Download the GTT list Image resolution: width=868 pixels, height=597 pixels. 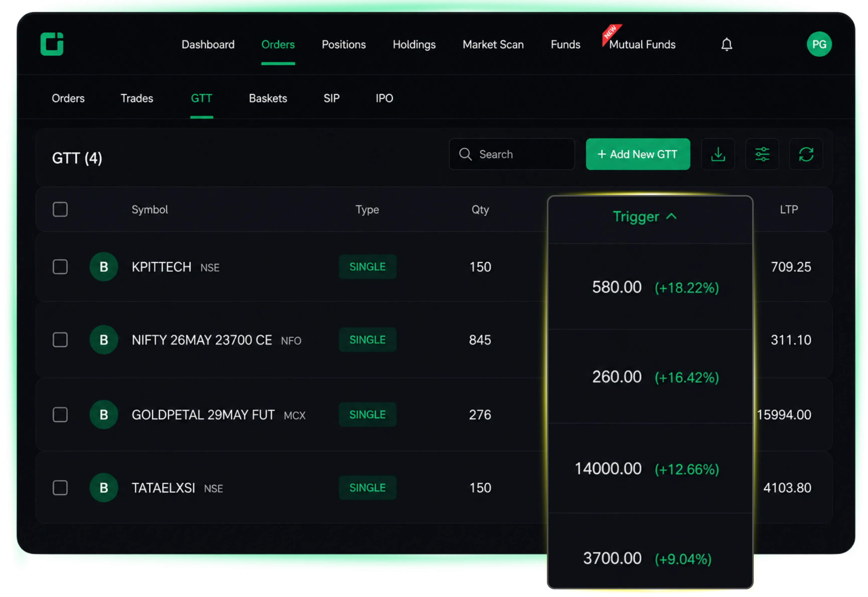pyautogui.click(x=717, y=154)
